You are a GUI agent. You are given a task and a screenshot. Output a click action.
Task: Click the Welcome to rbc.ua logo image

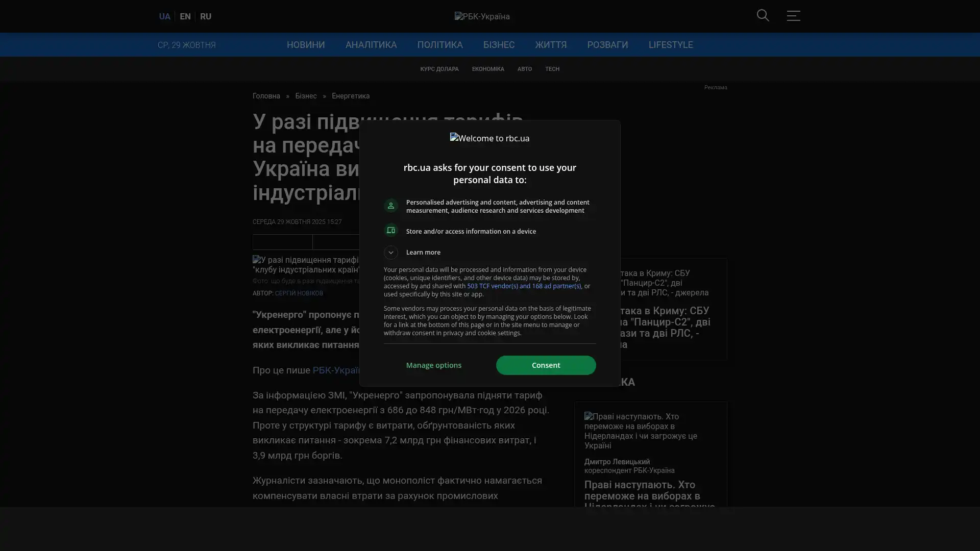pyautogui.click(x=489, y=138)
